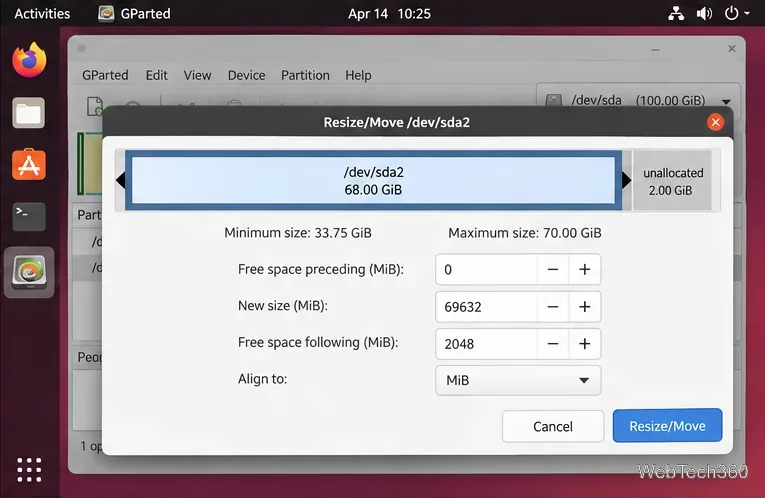Click the Minimum size: 33.75 GiB text
The image size is (765, 498).
click(298, 233)
